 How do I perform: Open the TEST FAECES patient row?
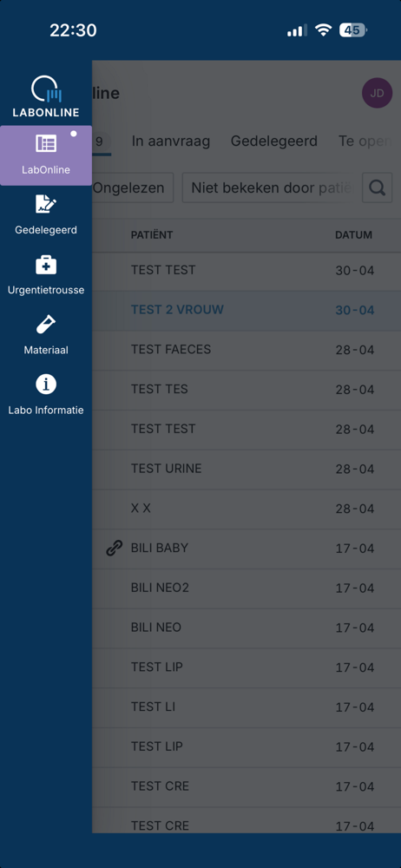[x=247, y=350]
